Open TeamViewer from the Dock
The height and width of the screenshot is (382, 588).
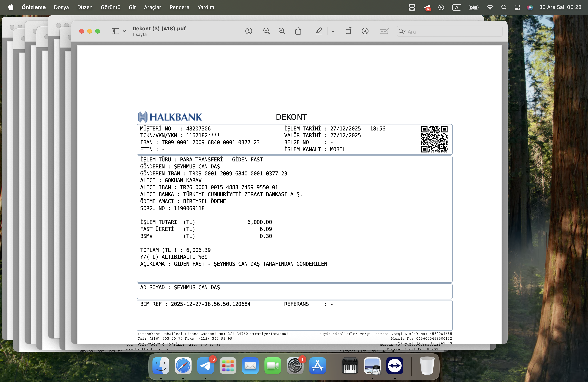pos(395,366)
